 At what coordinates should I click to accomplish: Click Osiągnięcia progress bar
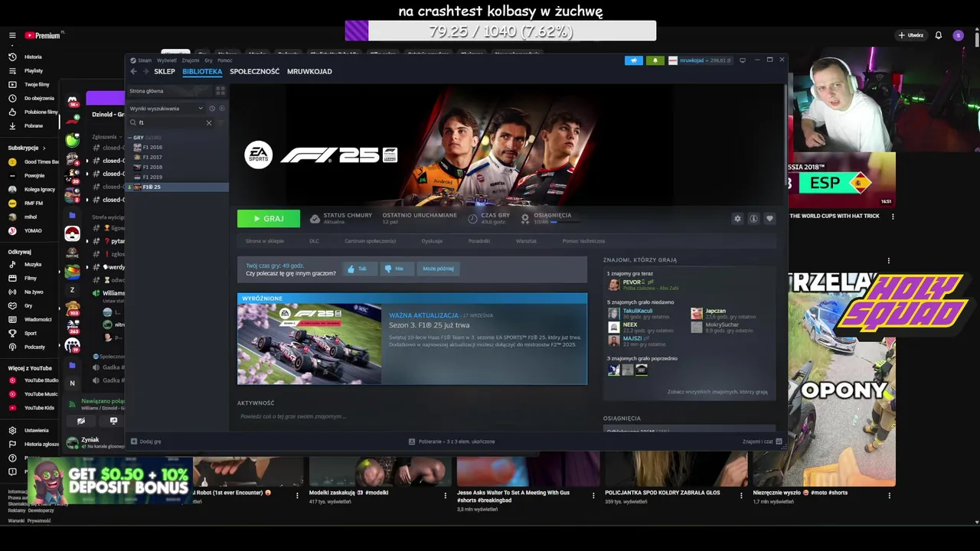563,222
